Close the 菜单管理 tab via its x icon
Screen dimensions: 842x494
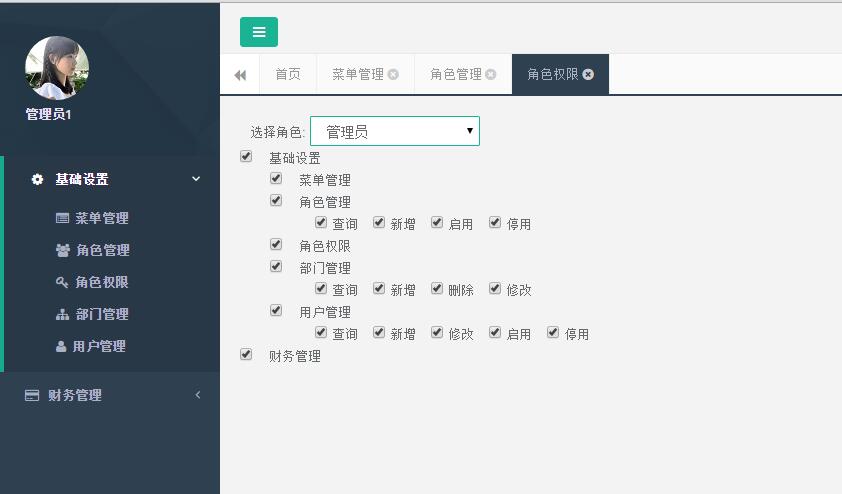pyautogui.click(x=393, y=75)
